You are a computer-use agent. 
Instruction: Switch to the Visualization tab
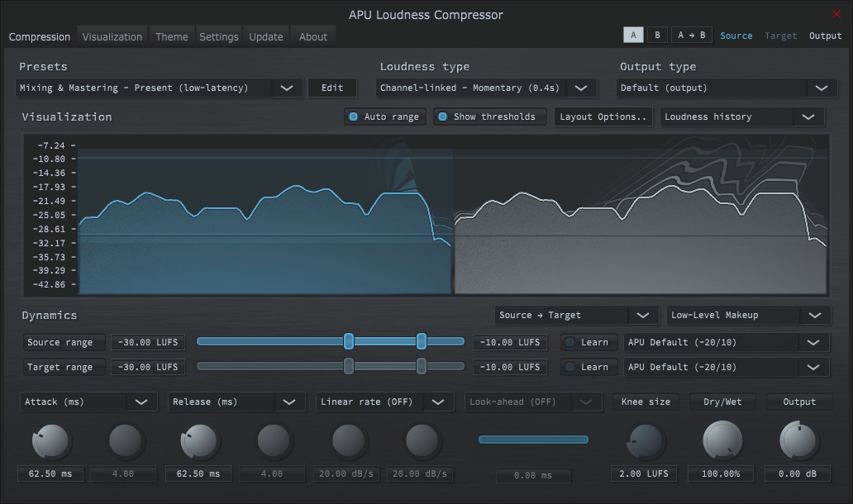[x=112, y=36]
